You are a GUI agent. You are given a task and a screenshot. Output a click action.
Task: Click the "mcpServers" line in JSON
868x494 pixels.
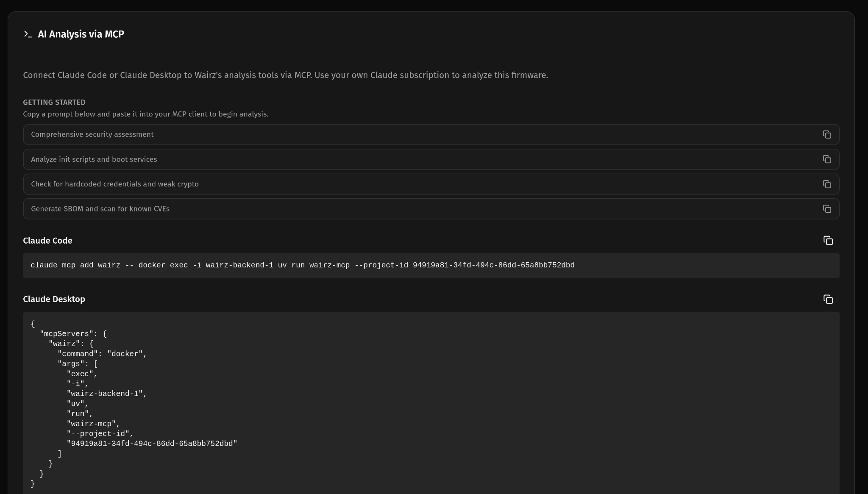(73, 334)
